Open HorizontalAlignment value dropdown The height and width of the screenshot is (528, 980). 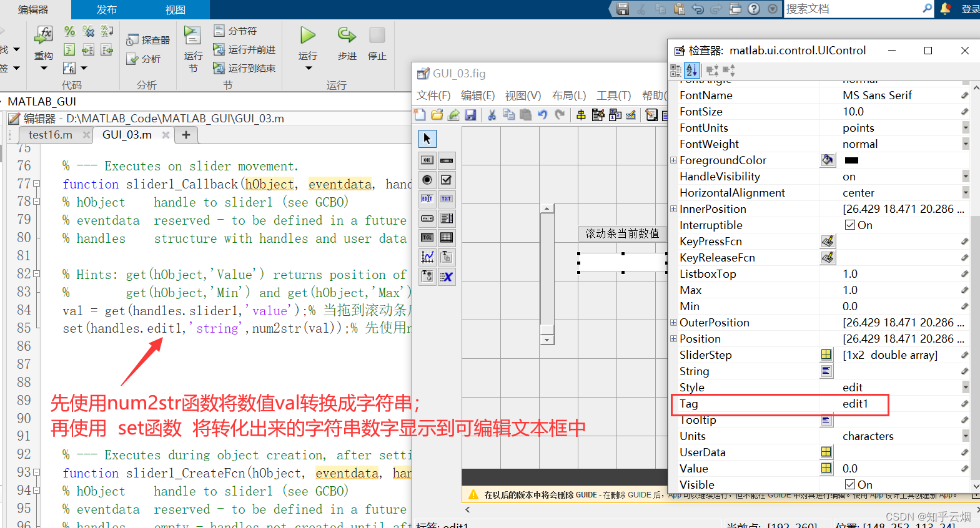coord(966,192)
